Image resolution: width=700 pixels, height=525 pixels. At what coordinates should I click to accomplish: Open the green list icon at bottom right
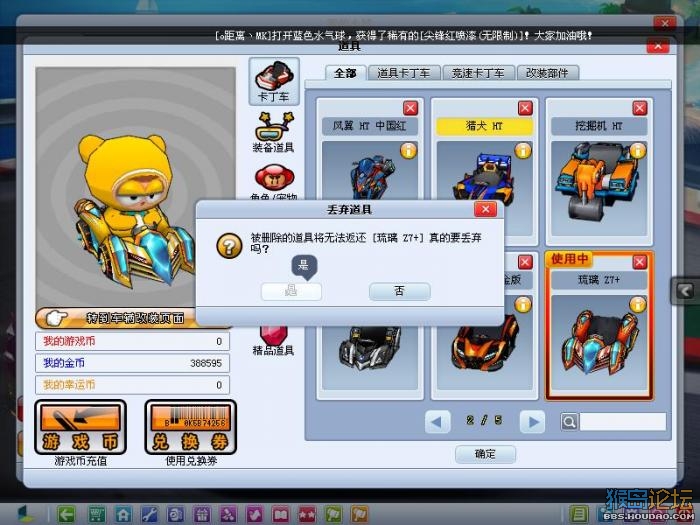[x=579, y=514]
